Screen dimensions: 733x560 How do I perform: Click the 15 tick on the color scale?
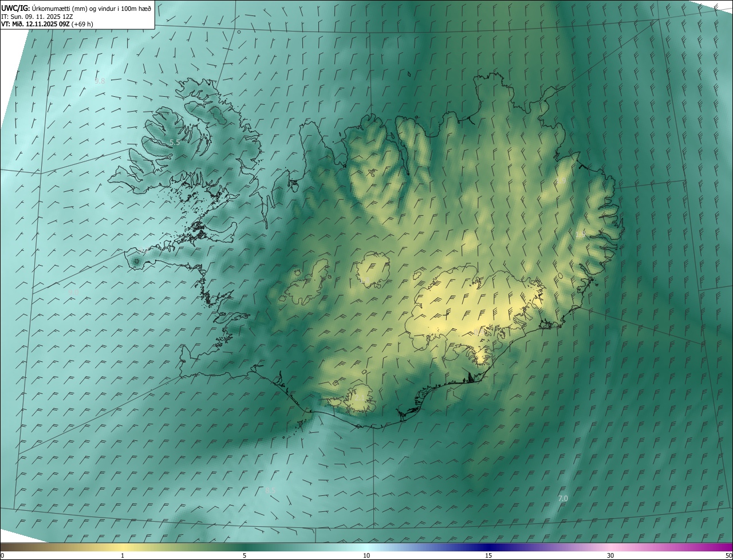pos(488,555)
